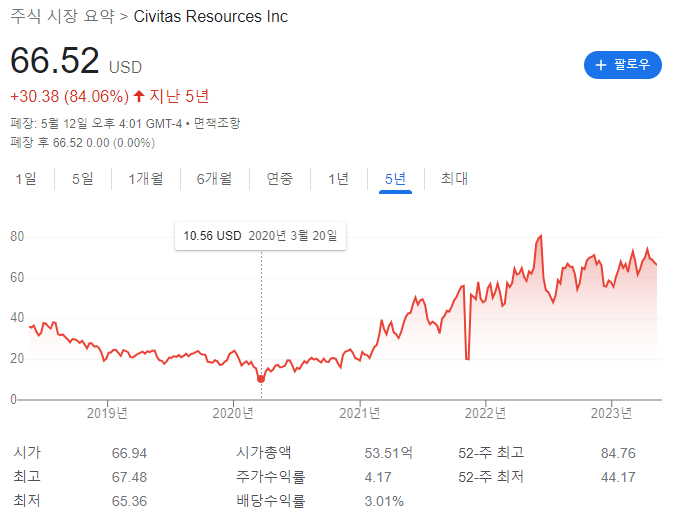Click the +30.38 (84.06%) change text
673x518 pixels.
70,97
